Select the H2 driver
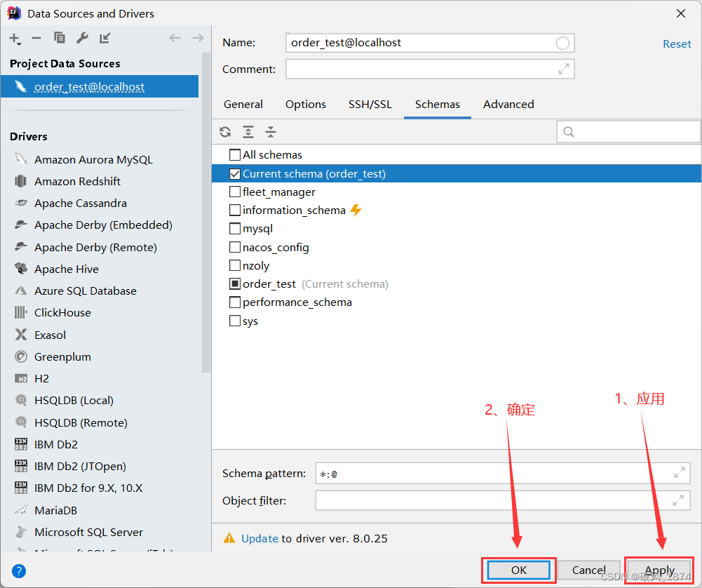The height and width of the screenshot is (588, 702). [41, 379]
